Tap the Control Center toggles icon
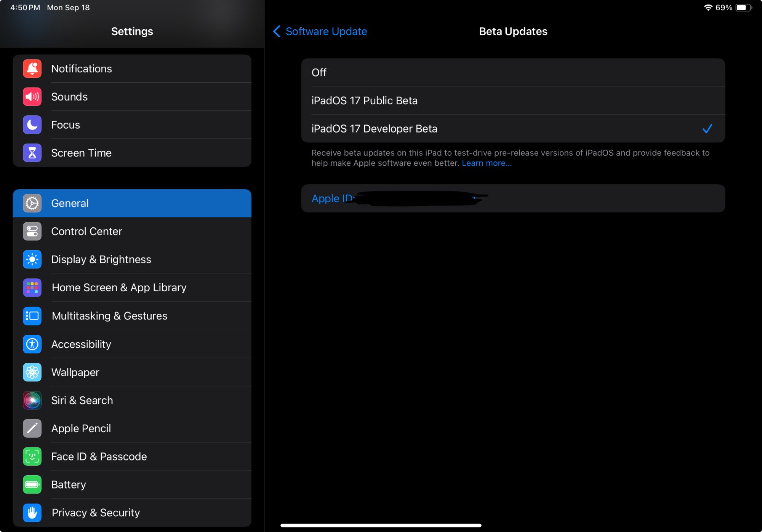This screenshot has width=762, height=532. pos(32,231)
